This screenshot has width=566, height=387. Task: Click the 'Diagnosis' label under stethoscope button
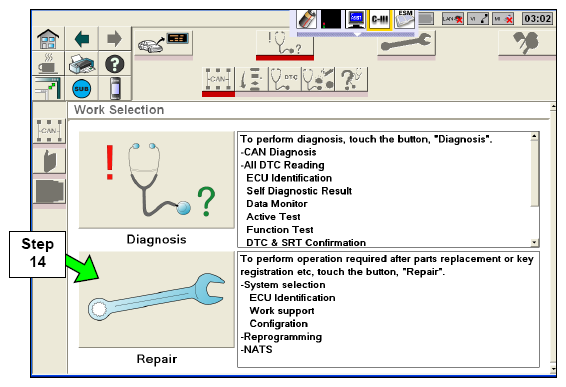157,239
